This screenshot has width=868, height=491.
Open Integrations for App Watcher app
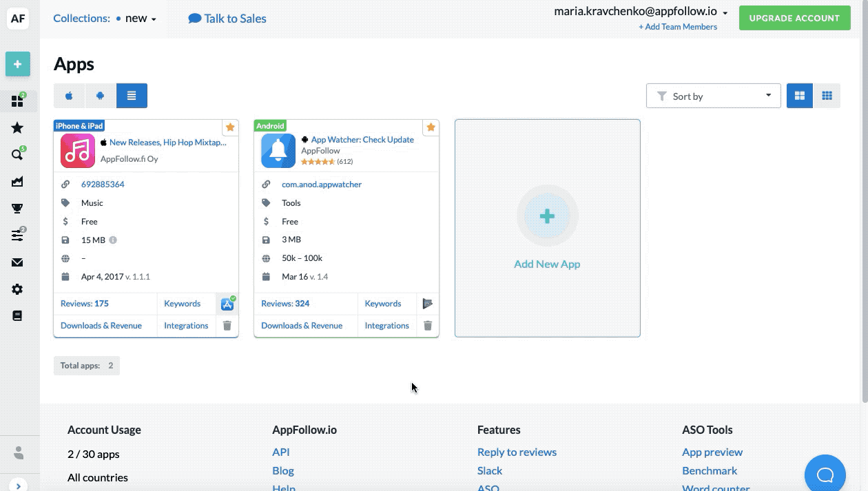coord(386,326)
